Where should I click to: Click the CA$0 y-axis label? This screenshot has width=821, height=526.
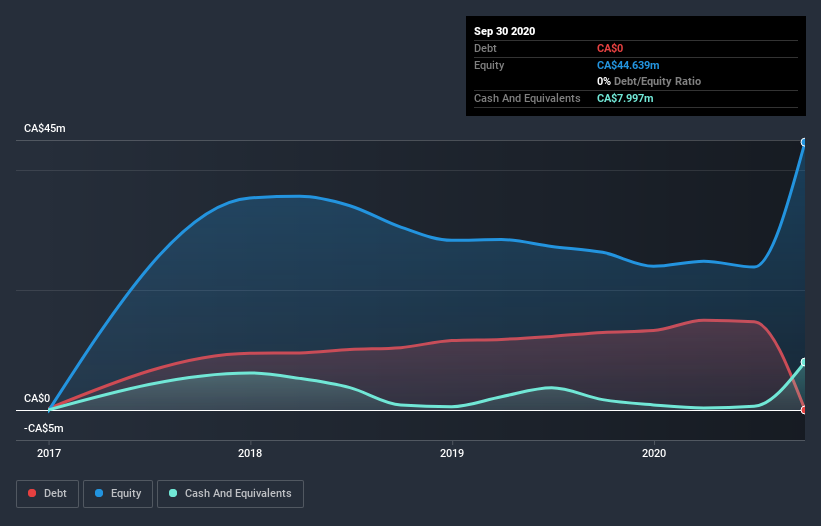click(x=37, y=399)
